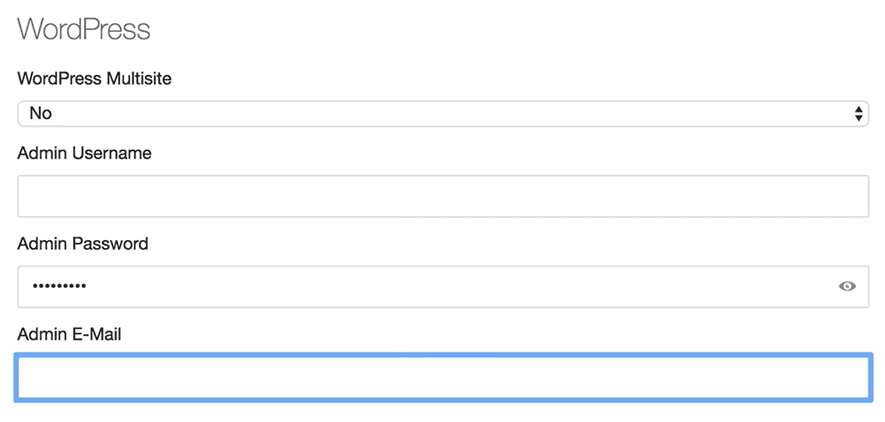Click the "Admin Password" label text
The height and width of the screenshot is (422, 885).
(x=83, y=243)
